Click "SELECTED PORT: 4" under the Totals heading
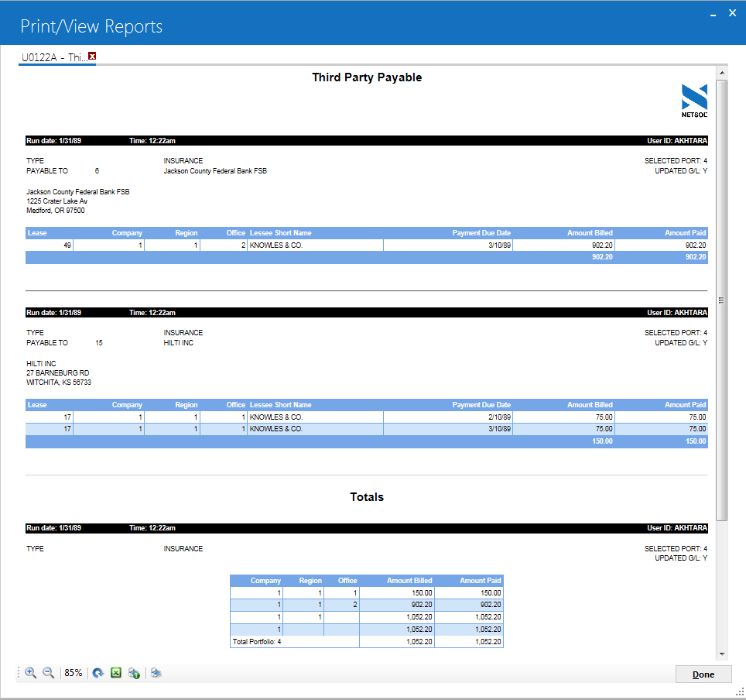This screenshot has width=746, height=700. (x=676, y=548)
